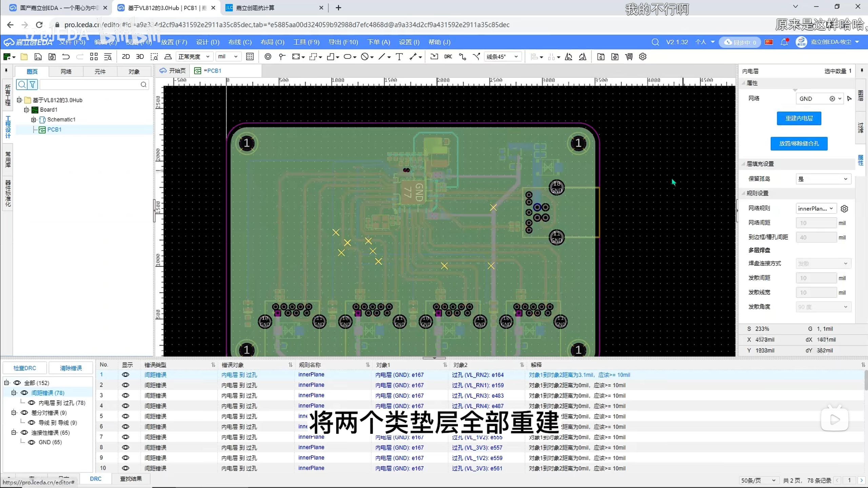Toggle visibility of 间距错误 category
The height and width of the screenshot is (488, 868).
pos(24,393)
